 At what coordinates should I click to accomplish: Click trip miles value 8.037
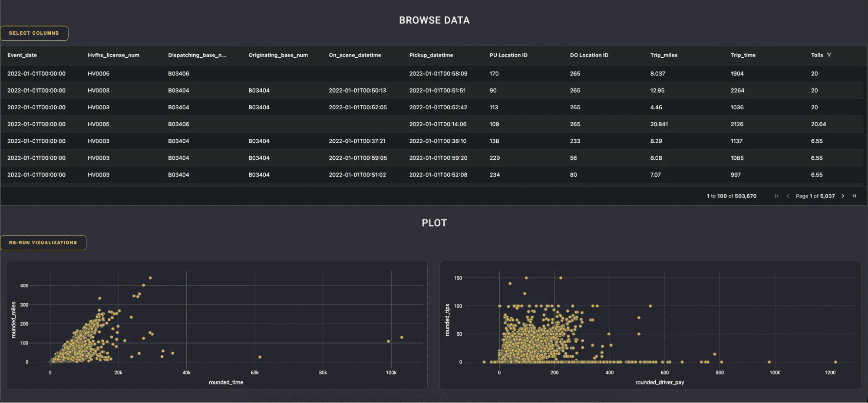click(x=657, y=74)
